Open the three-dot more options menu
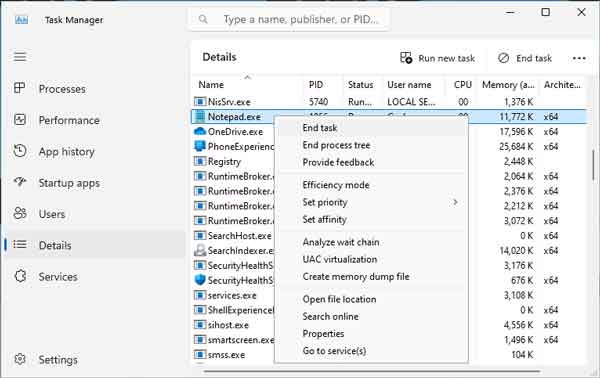The height and width of the screenshot is (378, 600). tap(579, 58)
